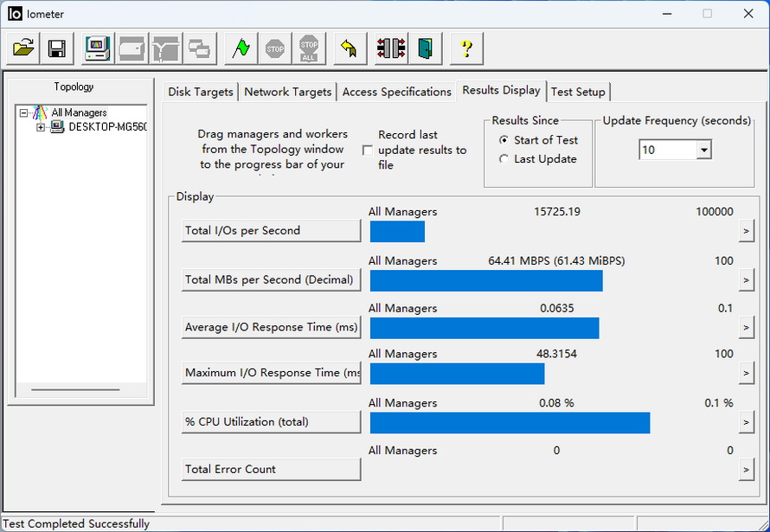Click the Open test configuration file icon
Image resolution: width=770 pixels, height=532 pixels.
pyautogui.click(x=23, y=48)
